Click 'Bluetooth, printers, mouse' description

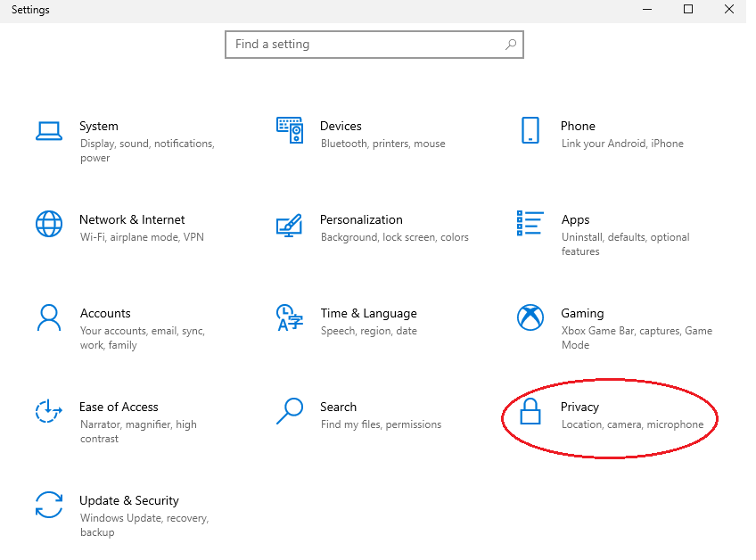382,144
